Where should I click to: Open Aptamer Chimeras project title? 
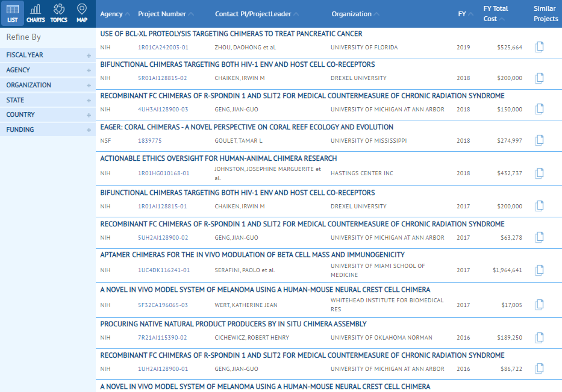252,255
